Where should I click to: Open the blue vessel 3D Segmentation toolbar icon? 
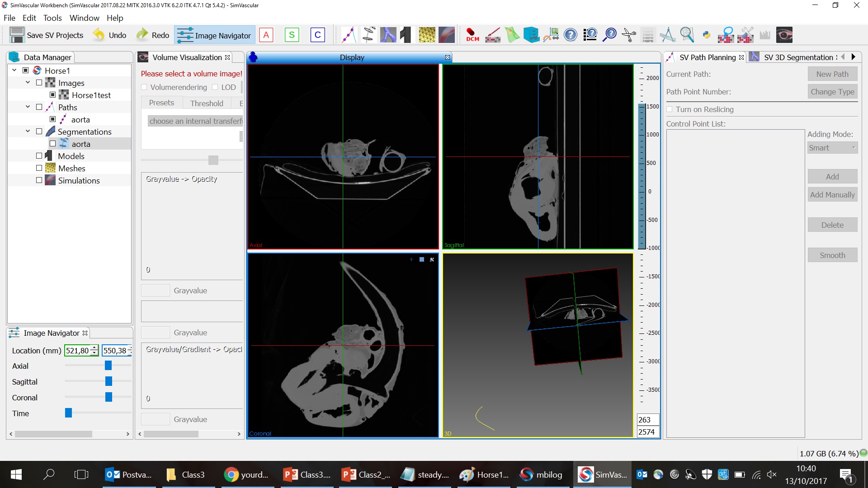click(388, 35)
